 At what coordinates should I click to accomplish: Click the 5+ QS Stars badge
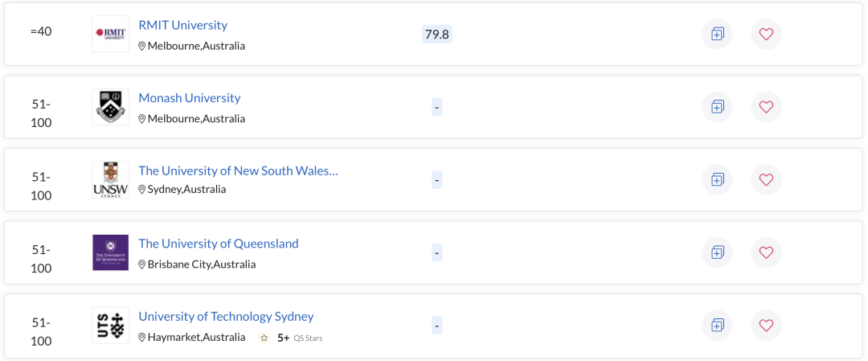click(x=291, y=338)
